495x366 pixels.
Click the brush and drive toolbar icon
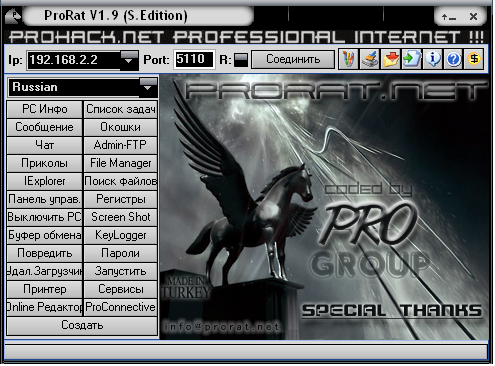tap(370, 59)
